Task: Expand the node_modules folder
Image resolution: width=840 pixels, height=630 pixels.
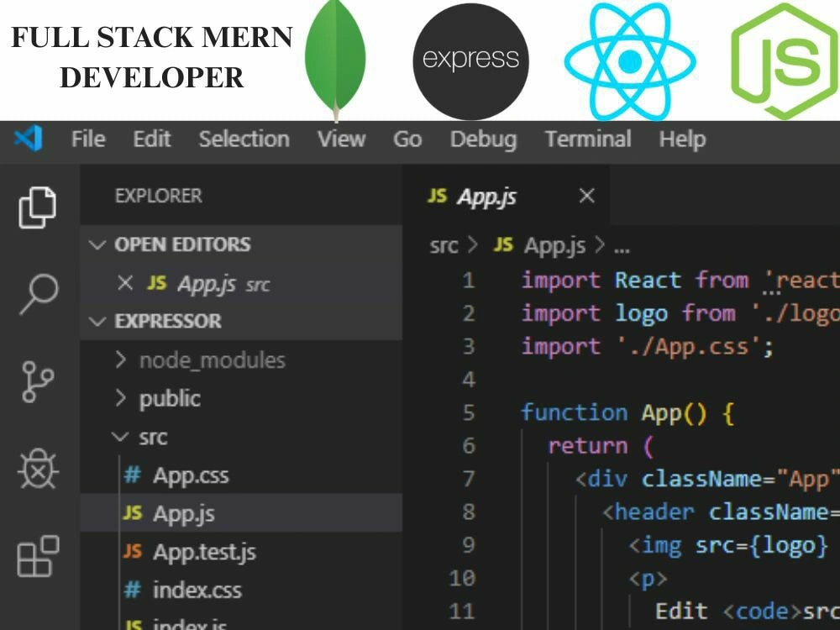Action: coord(241,360)
